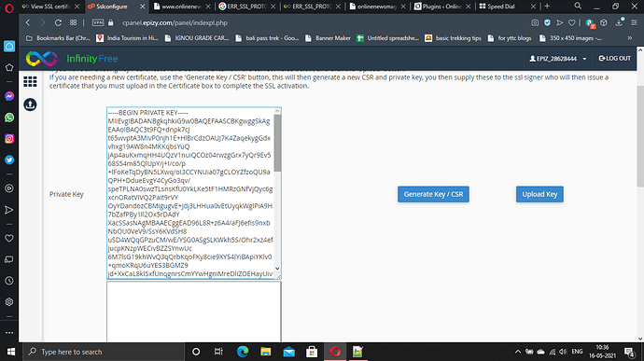Open Mail app from taskbar
Image resolution: width=644 pixels, height=361 pixels.
(288, 352)
